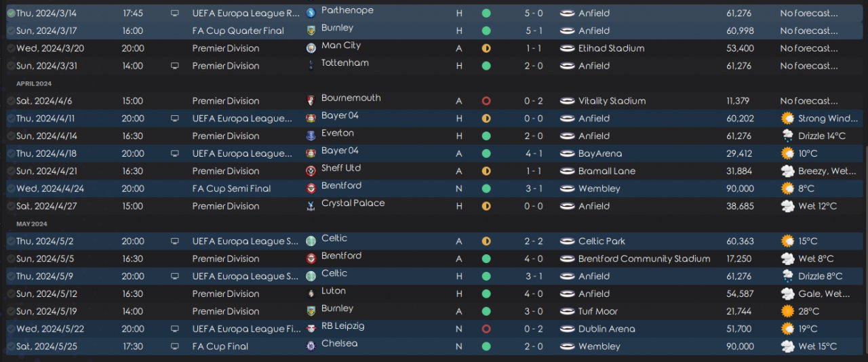Click the RB Leipzig club logo
Screen dimensions: 868x362
(x=311, y=329)
